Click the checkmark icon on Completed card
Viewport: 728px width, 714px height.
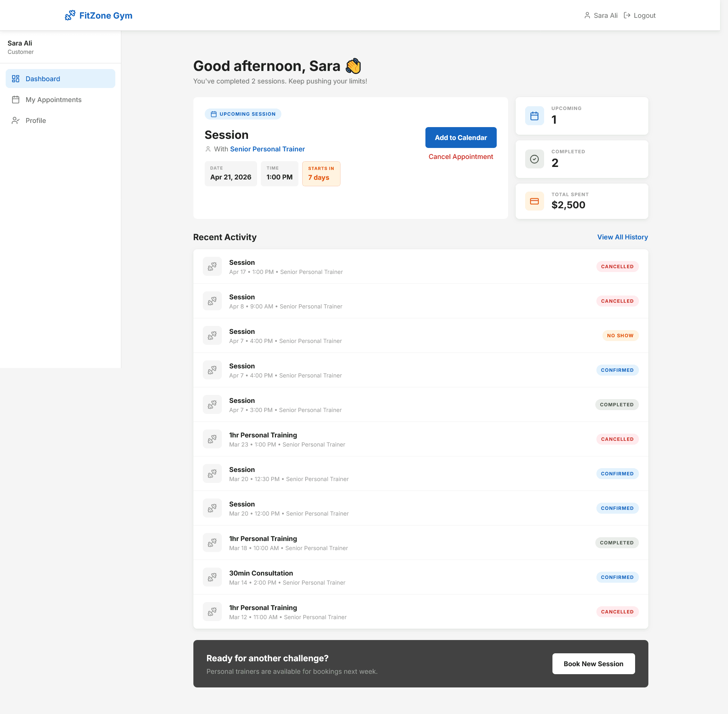click(x=534, y=159)
